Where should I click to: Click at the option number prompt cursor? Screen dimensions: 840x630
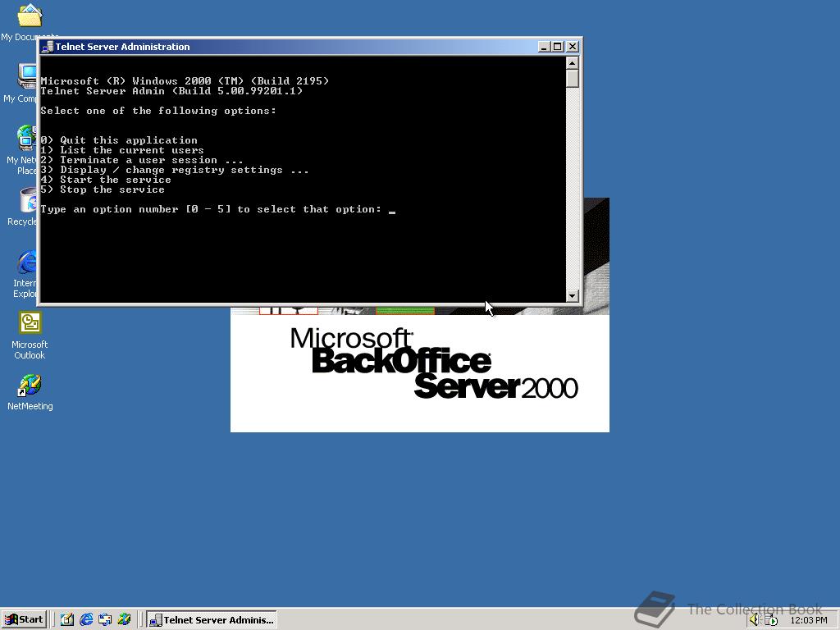pyautogui.click(x=394, y=210)
